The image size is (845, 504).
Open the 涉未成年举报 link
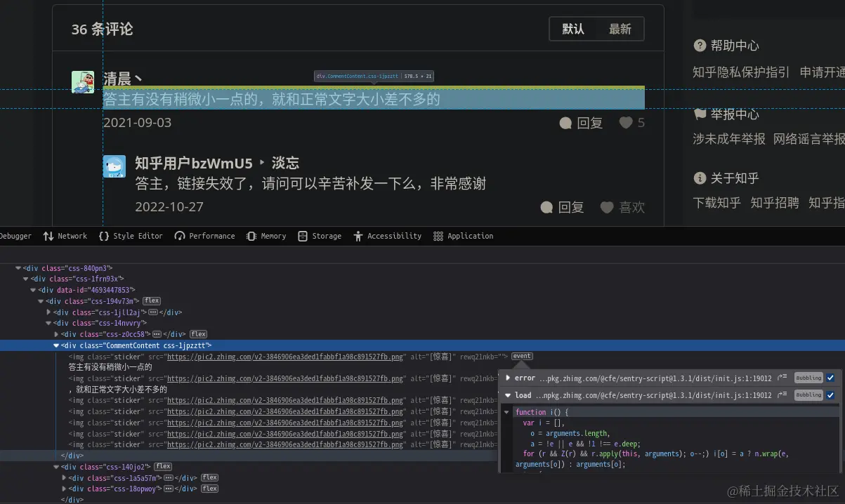tap(729, 139)
